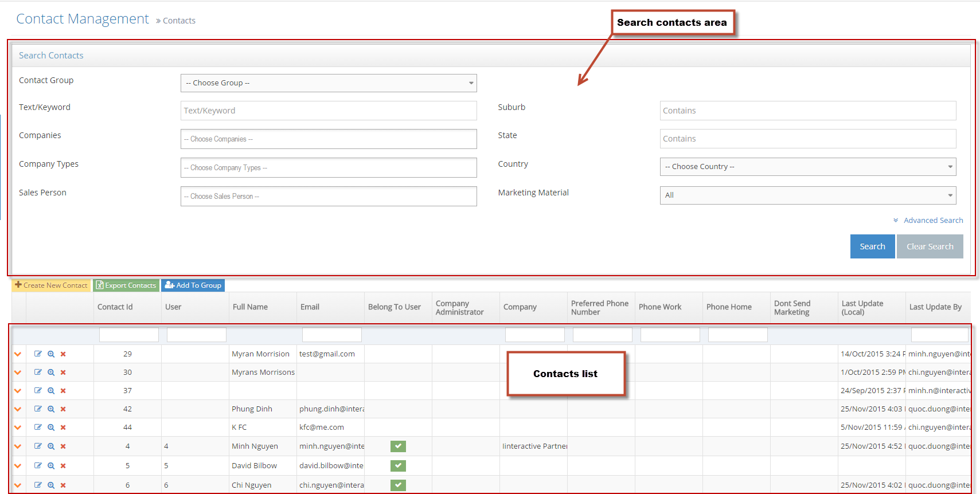Open the Choose Country dropdown

coord(807,167)
